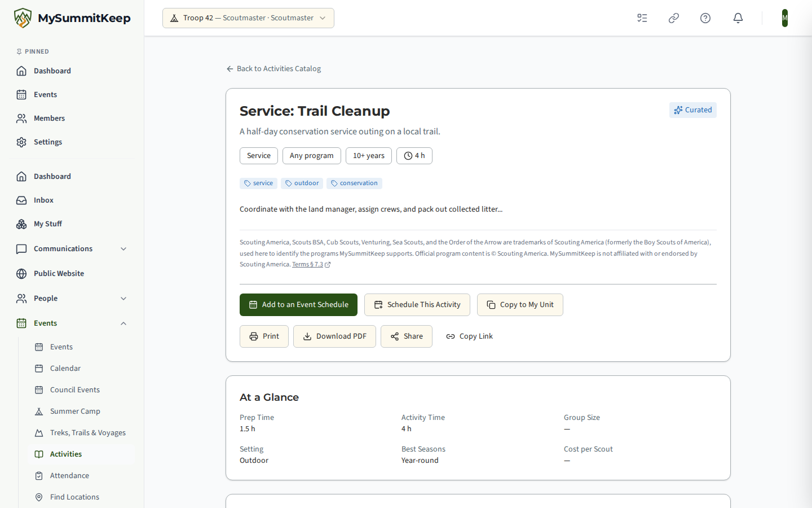This screenshot has width=812, height=508.
Task: Click Schedule This Activity
Action: (x=417, y=305)
